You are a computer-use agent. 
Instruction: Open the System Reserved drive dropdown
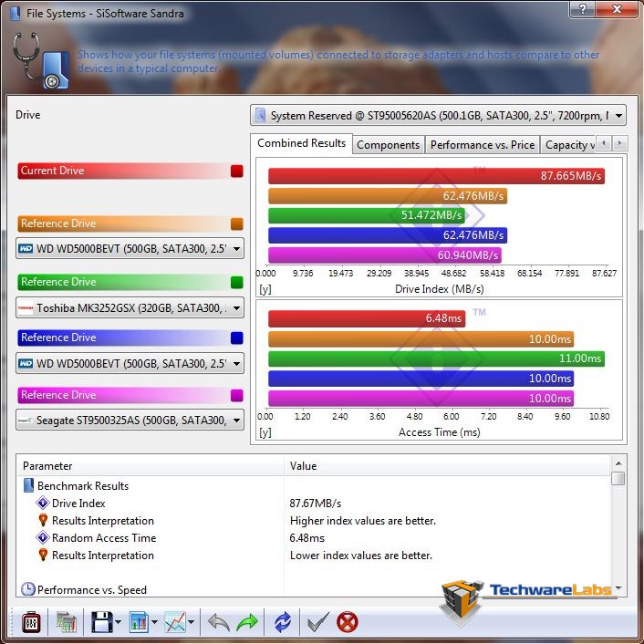(x=438, y=116)
